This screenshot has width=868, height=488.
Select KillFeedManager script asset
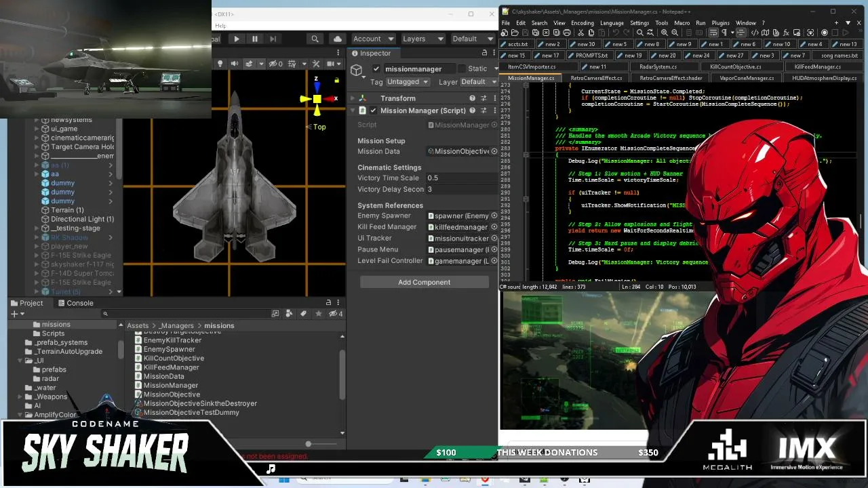[172, 367]
